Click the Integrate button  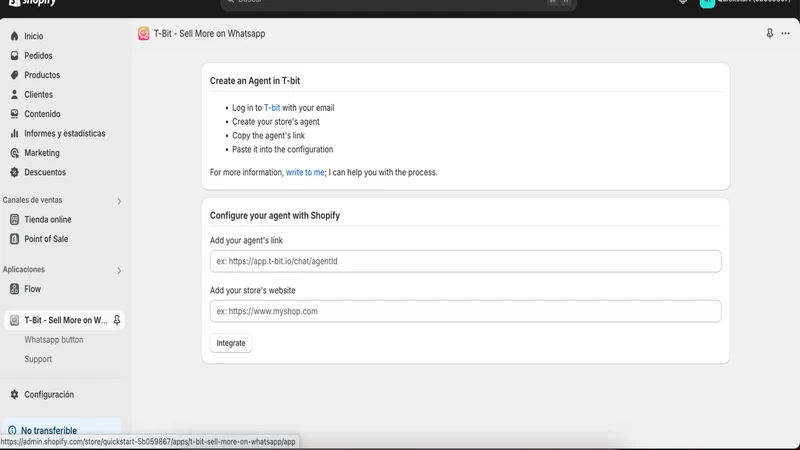tap(231, 343)
